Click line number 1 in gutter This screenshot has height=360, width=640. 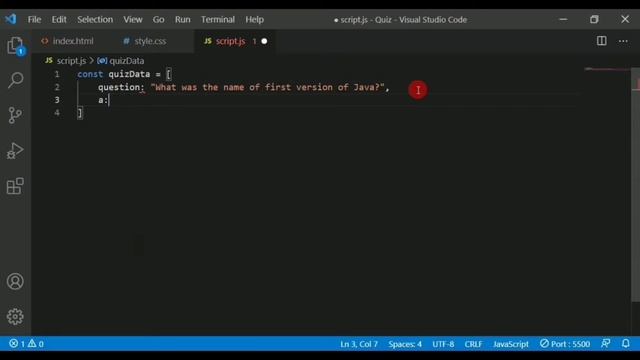click(57, 74)
